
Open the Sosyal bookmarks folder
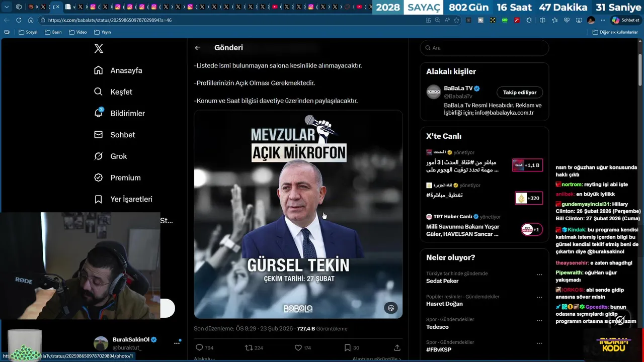click(x=28, y=32)
